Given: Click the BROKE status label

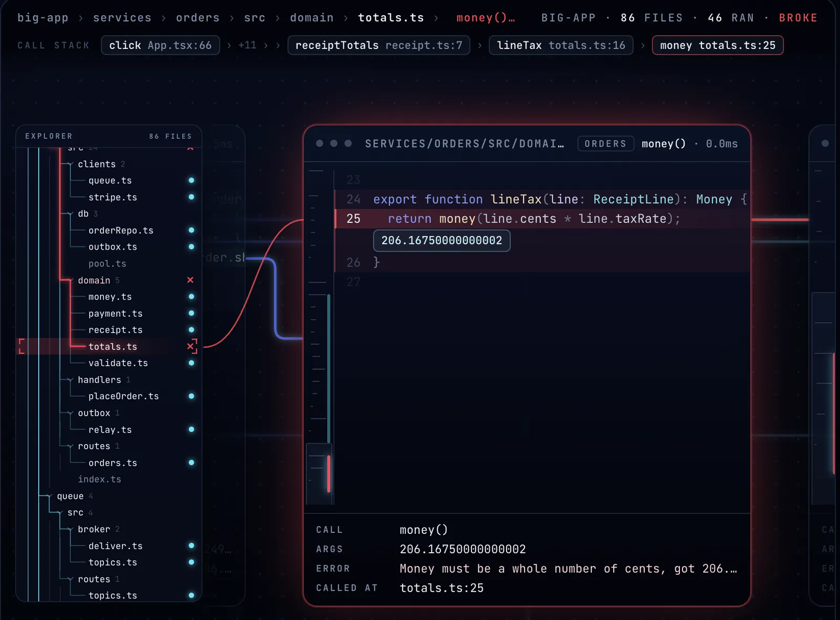Looking at the screenshot, I should 798,18.
